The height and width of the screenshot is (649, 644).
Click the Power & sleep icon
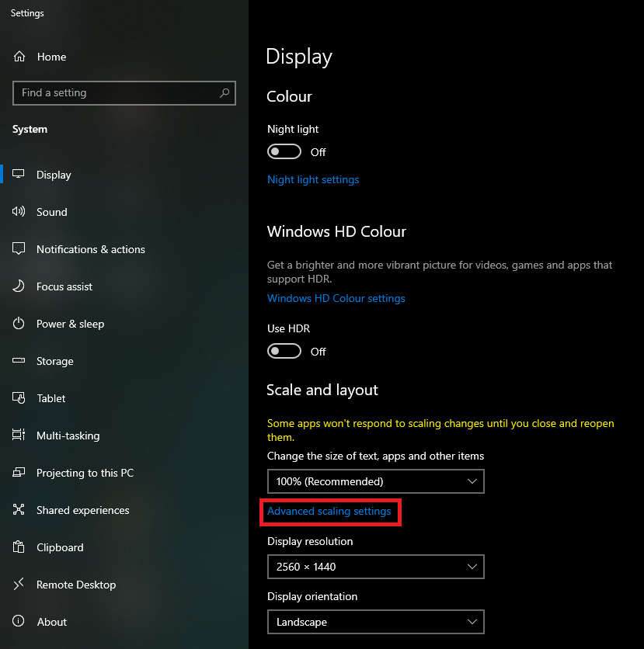[x=18, y=323]
